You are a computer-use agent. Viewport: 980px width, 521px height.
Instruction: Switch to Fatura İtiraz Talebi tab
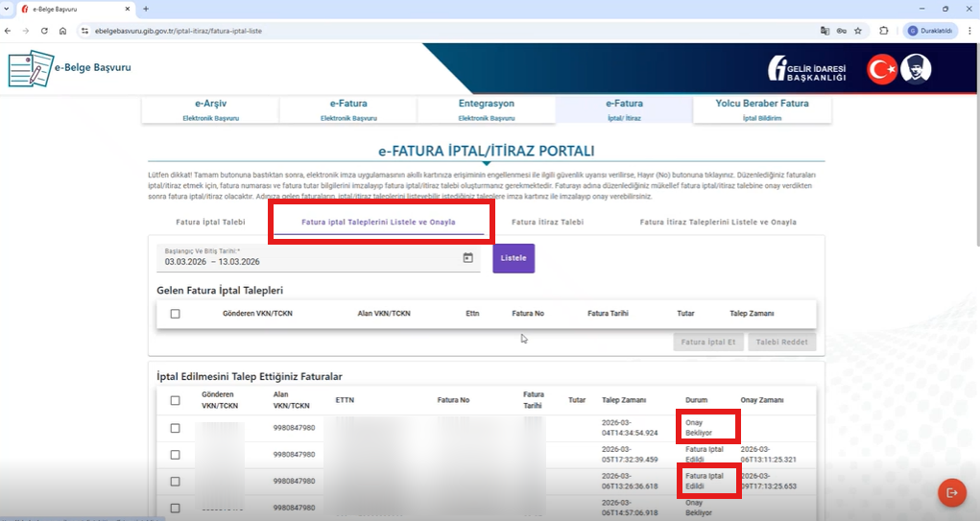(547, 222)
